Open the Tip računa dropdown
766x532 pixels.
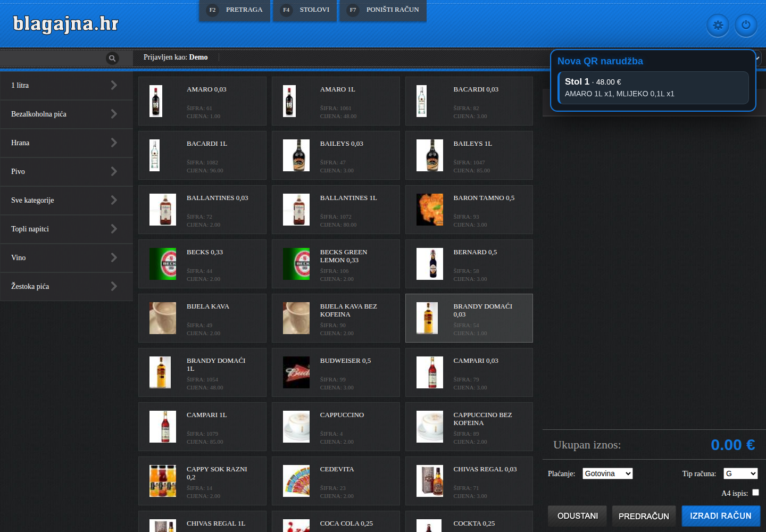tap(740, 473)
